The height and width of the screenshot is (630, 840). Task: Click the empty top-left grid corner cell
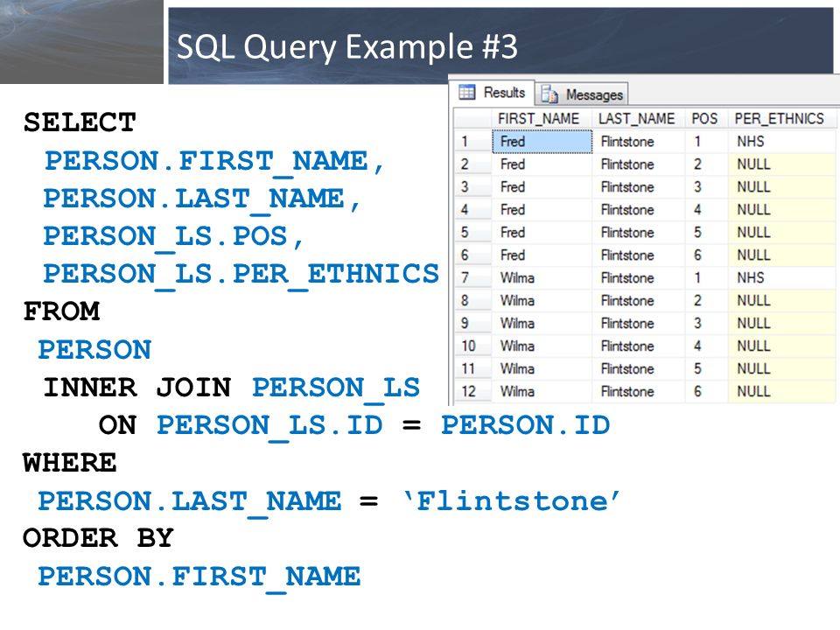pos(472,118)
